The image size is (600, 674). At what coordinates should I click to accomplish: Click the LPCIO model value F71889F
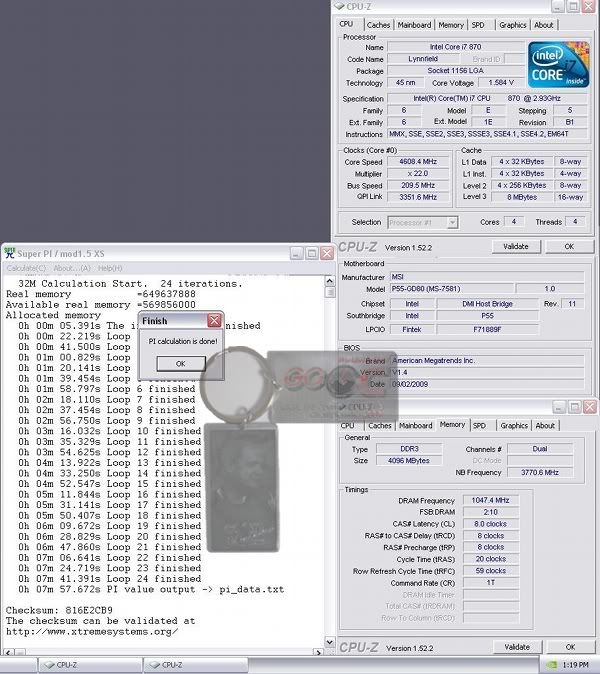[x=487, y=329]
